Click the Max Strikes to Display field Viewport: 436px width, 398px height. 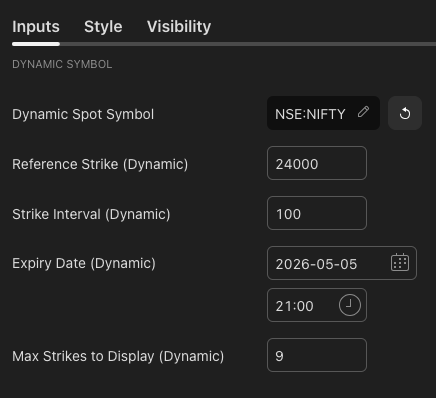click(x=317, y=355)
